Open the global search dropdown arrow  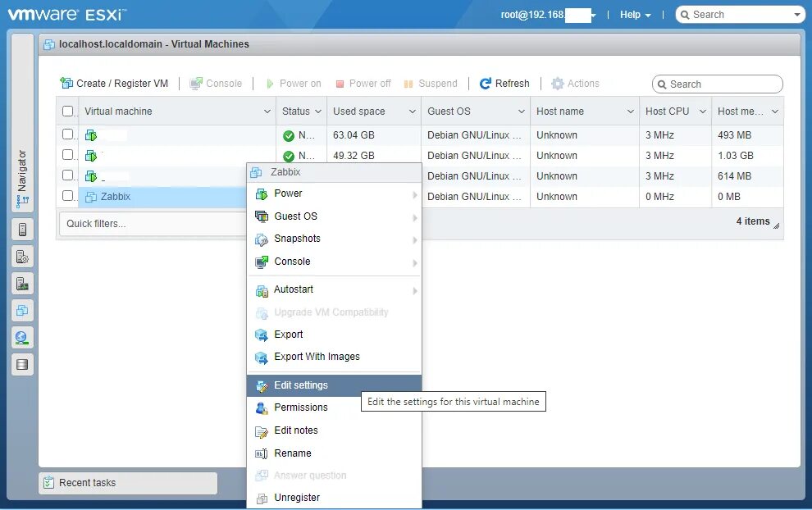coord(797,15)
